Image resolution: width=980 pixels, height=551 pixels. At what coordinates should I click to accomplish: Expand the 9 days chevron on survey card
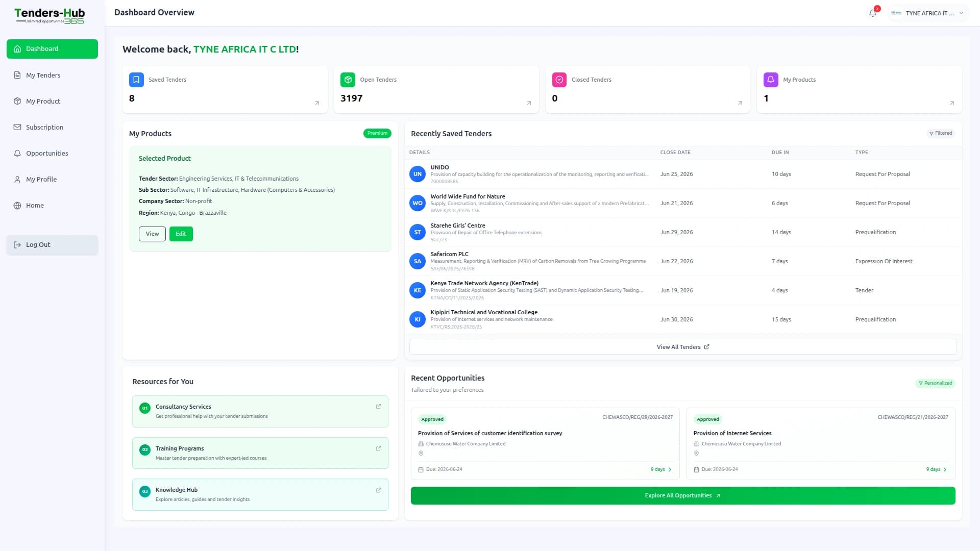coord(670,469)
